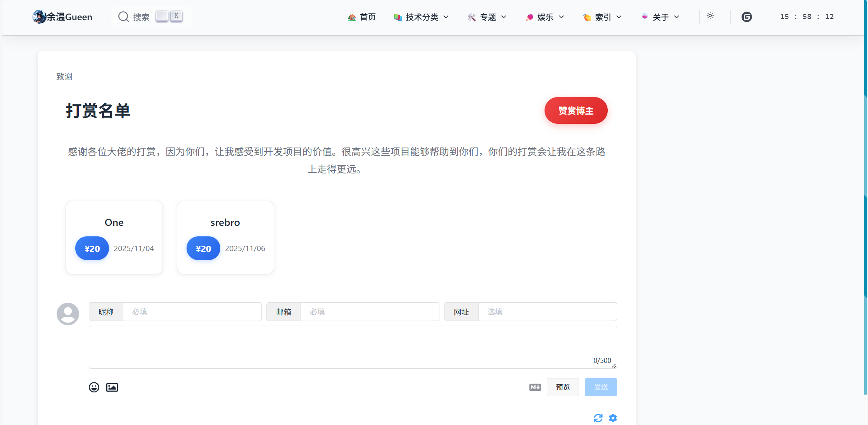The height and width of the screenshot is (425, 868).
Task: Click the 昵称 nickname input field
Action: pyautogui.click(x=192, y=312)
